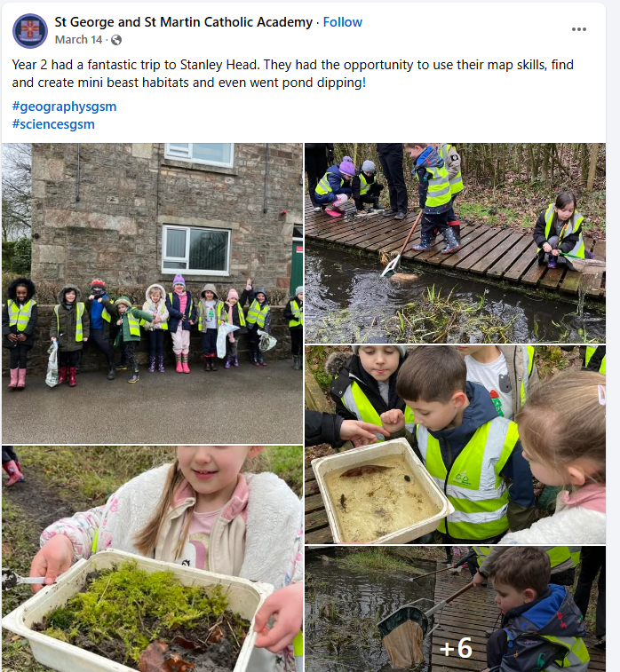
Task: Open the #sciencesgsm hashtag
Action: click(53, 124)
